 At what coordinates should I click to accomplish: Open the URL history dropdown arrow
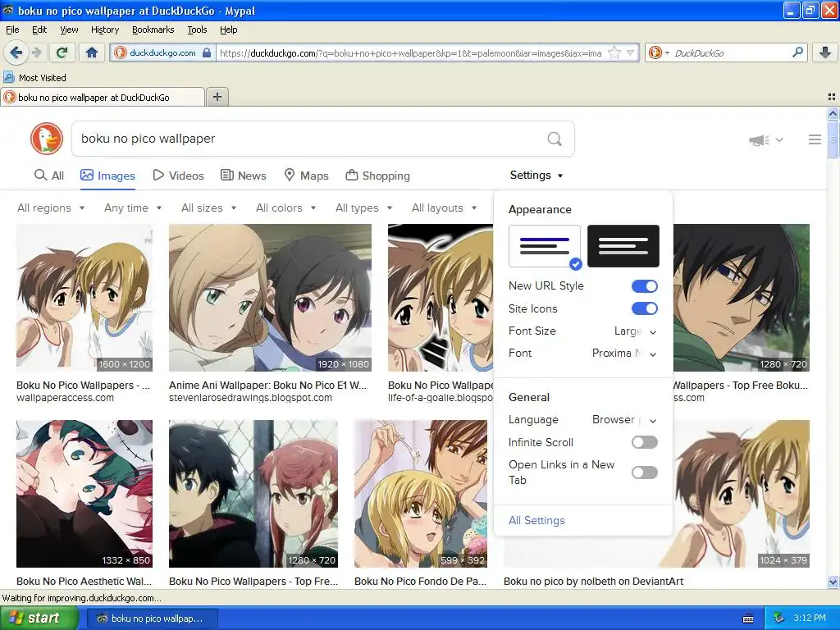pyautogui.click(x=631, y=52)
